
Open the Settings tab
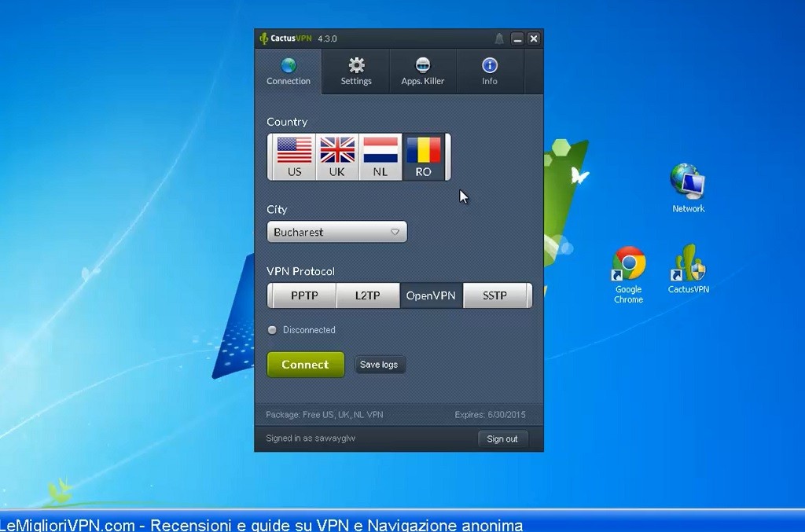[356, 72]
